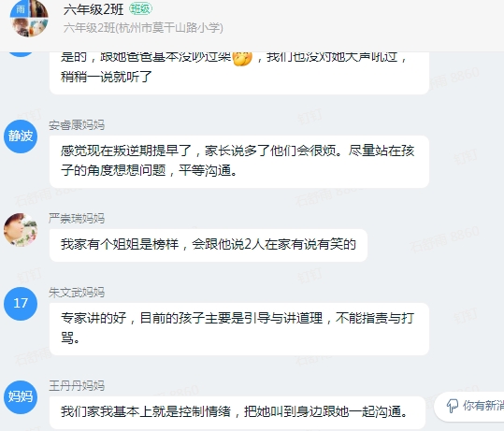504x431 pixels.
Task: Open the 妈妈 blue avatar
Action: 21,397
